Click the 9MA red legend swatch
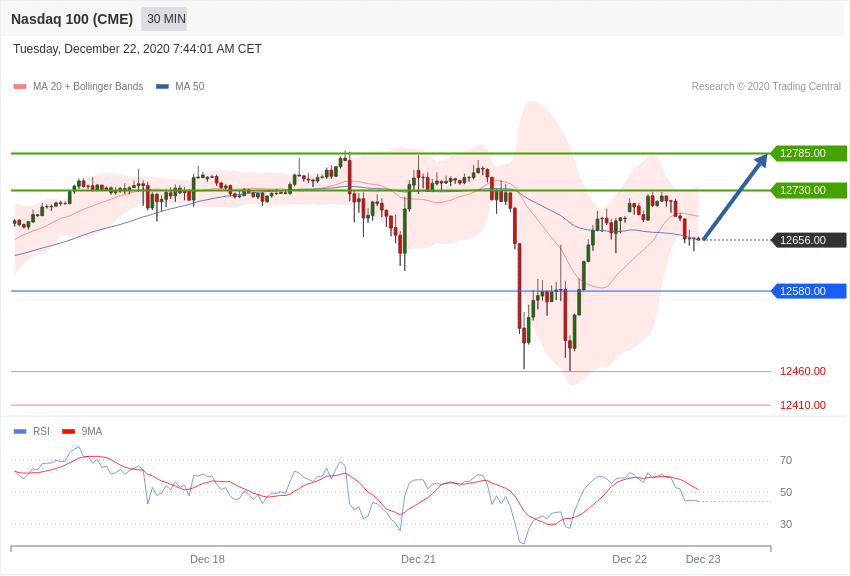Viewport: 850px width, 576px height. tap(68, 431)
